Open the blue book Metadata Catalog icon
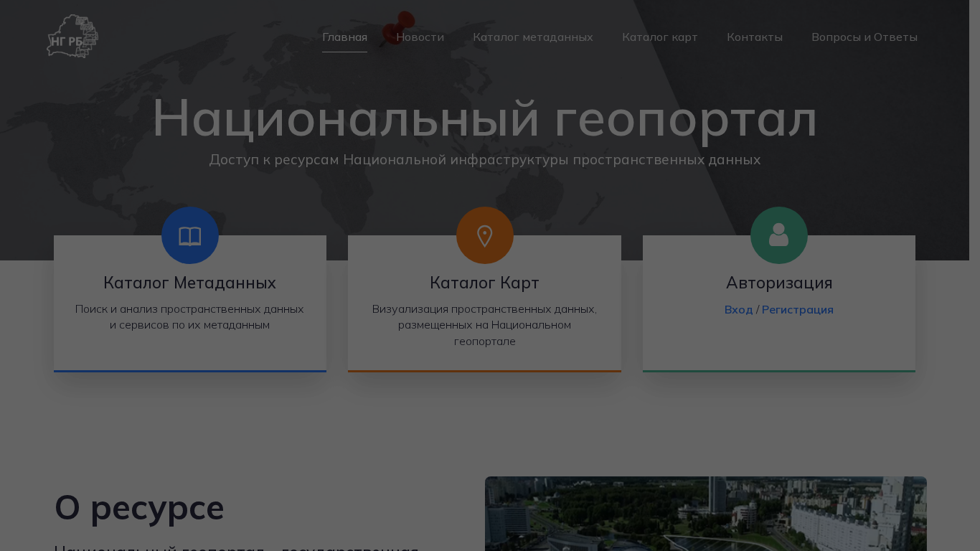This screenshot has width=980, height=551. click(190, 235)
